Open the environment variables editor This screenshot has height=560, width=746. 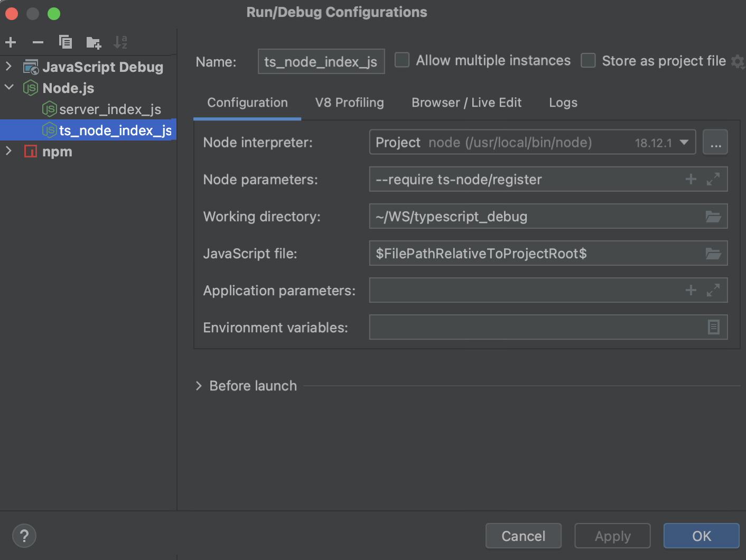pos(713,328)
